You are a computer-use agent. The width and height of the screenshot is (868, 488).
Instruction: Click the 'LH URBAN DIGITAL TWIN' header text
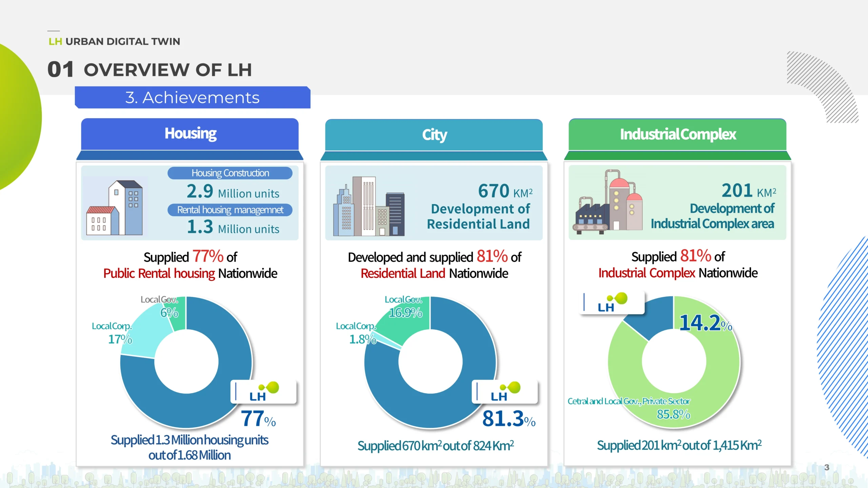click(x=114, y=41)
